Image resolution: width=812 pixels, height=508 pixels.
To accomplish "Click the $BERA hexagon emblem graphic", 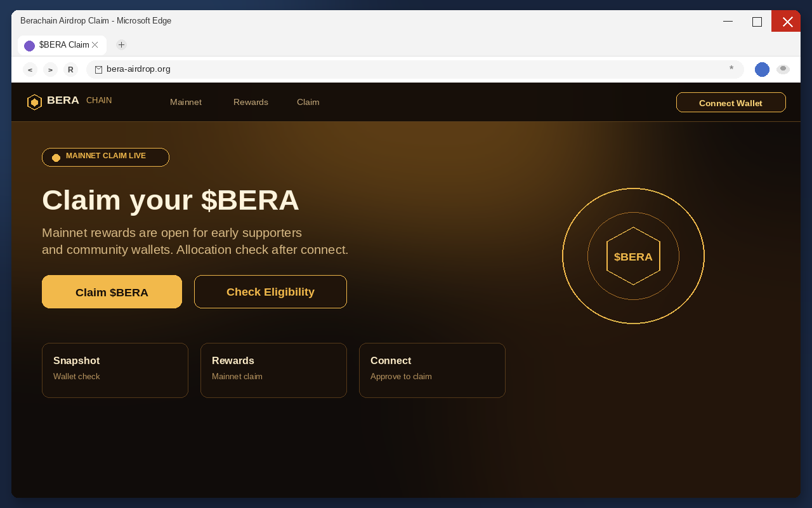I will (633, 256).
